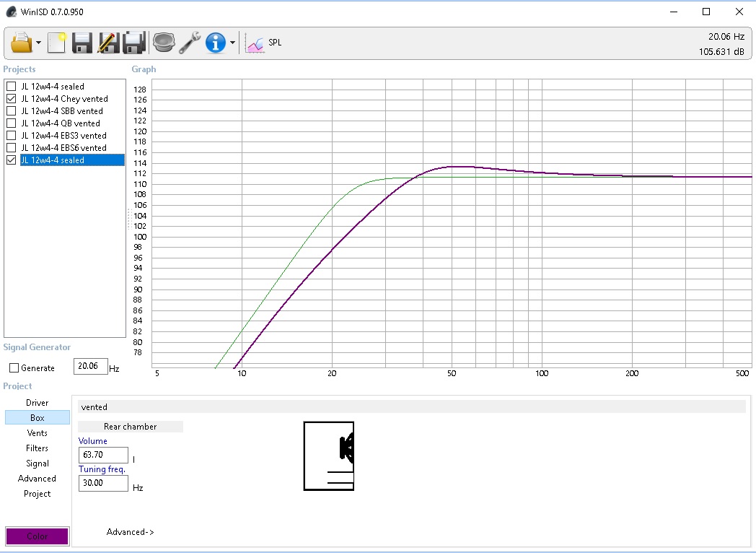Switch to the Signal tab
756x553 pixels.
[37, 463]
